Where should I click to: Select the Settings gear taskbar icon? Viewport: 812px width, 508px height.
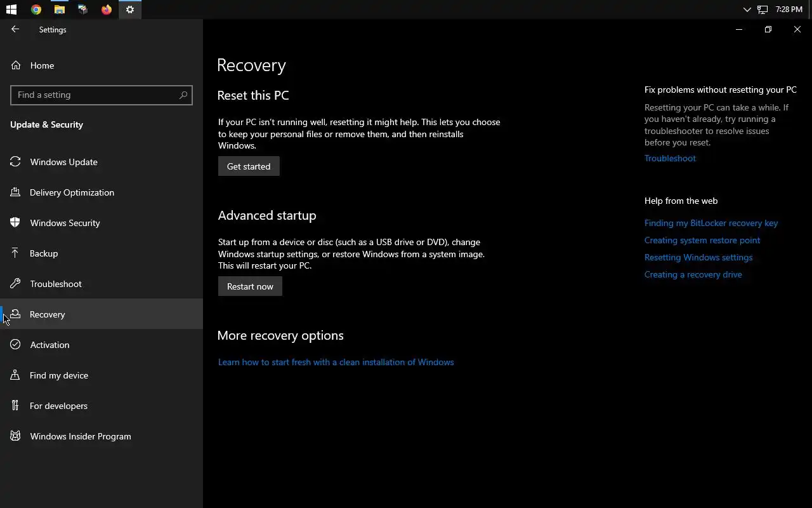[x=130, y=10]
